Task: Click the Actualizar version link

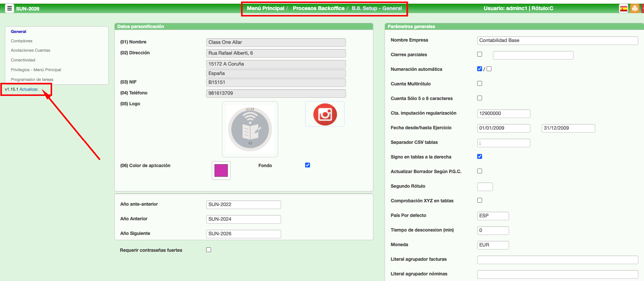Action: [x=28, y=89]
